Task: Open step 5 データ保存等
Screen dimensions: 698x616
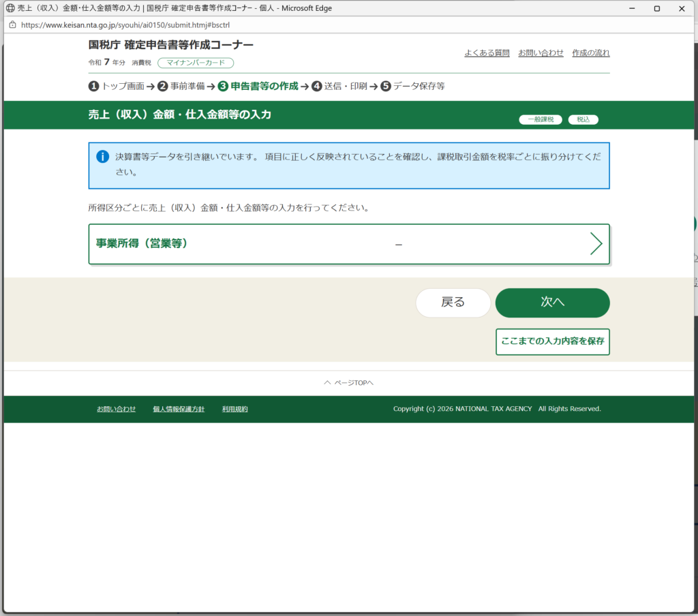Action: [413, 86]
